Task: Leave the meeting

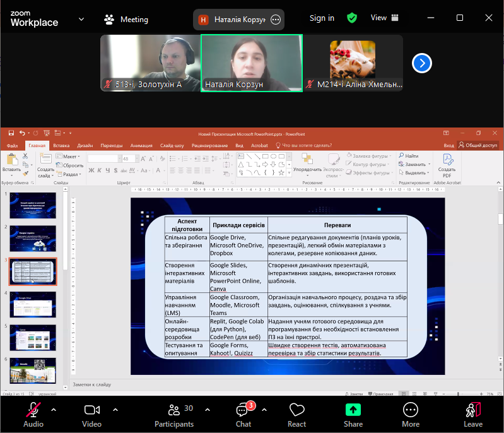Action: (x=472, y=414)
